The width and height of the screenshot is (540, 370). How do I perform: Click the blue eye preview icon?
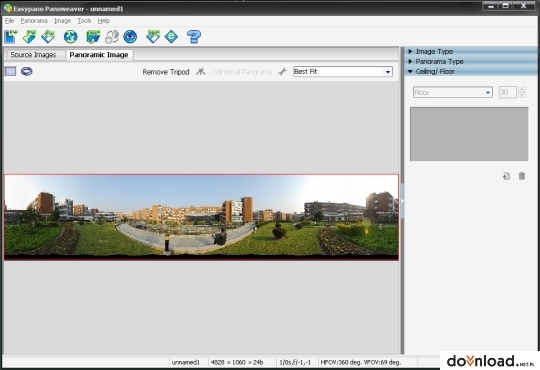pos(130,37)
